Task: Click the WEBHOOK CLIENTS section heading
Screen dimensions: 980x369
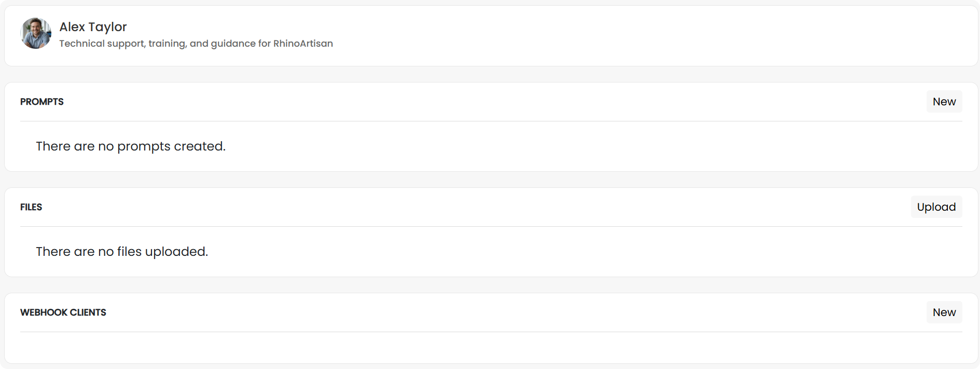Action: 63,312
